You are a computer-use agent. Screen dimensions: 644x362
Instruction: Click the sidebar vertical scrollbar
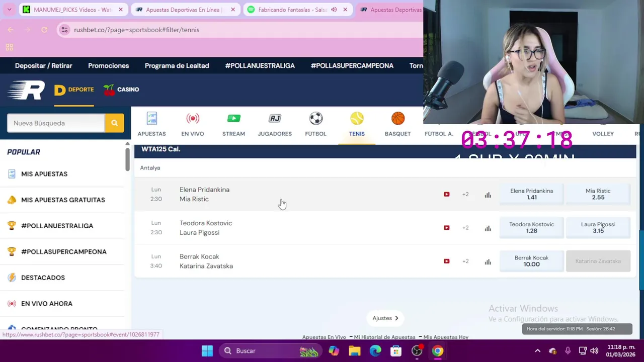tap(127, 158)
